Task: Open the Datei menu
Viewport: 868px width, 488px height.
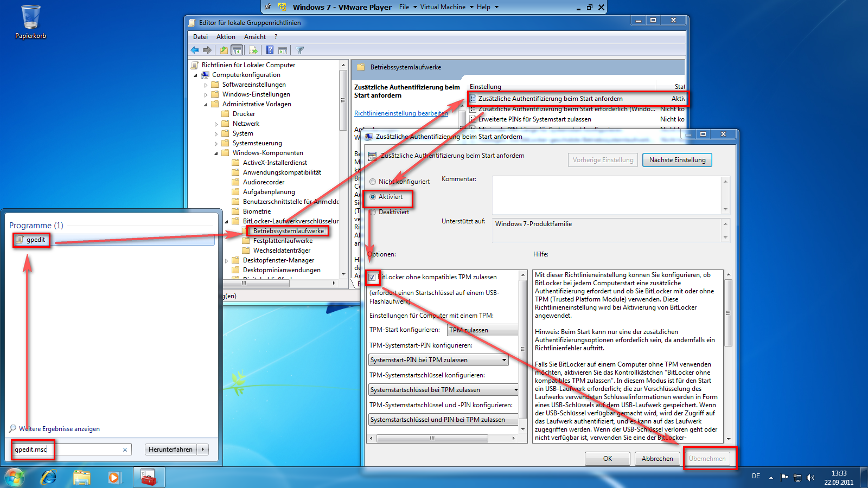Action: click(x=200, y=37)
